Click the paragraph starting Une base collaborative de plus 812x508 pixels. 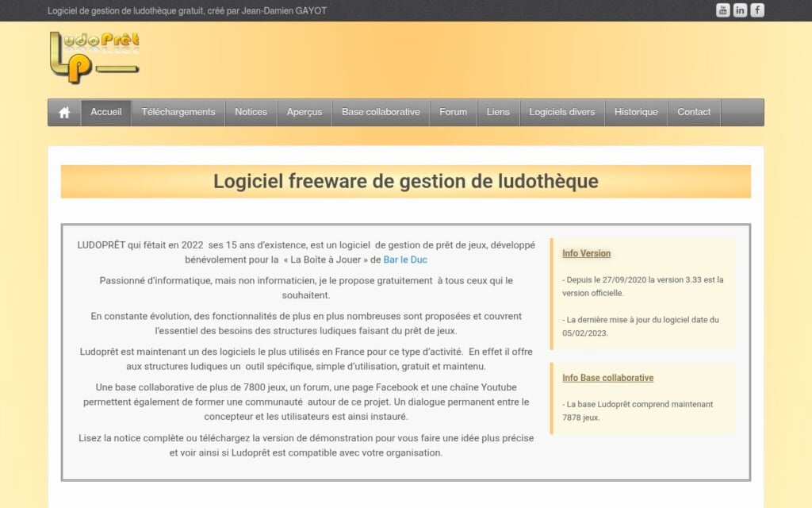(x=306, y=402)
